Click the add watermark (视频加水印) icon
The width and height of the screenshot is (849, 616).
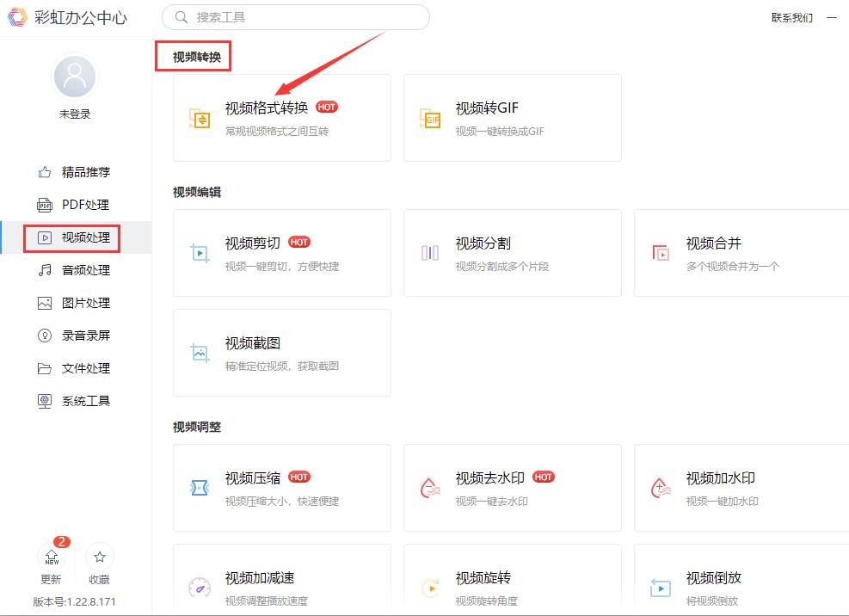click(661, 489)
